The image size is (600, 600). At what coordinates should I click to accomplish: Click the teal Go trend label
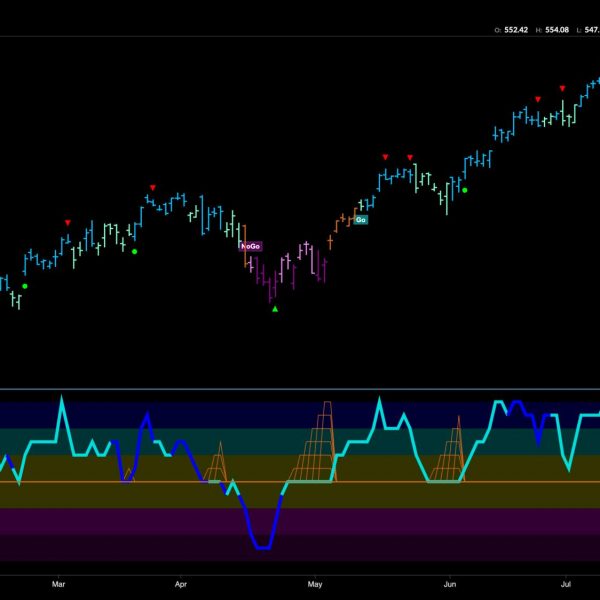tap(360, 220)
